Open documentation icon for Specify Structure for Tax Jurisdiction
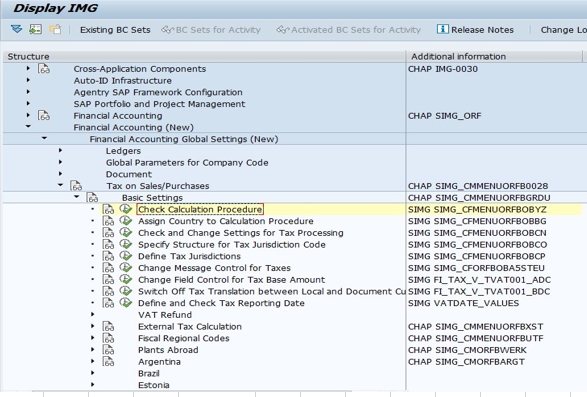587x397 pixels. click(x=109, y=244)
